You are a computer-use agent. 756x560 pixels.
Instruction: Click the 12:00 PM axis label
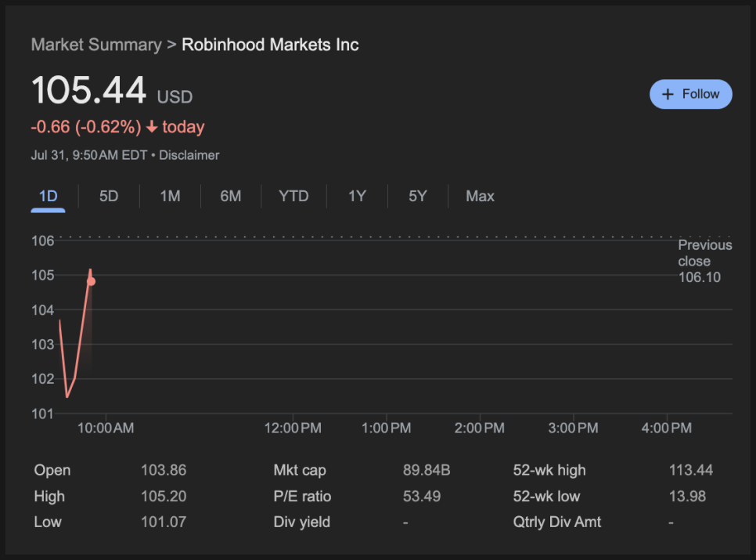click(293, 428)
